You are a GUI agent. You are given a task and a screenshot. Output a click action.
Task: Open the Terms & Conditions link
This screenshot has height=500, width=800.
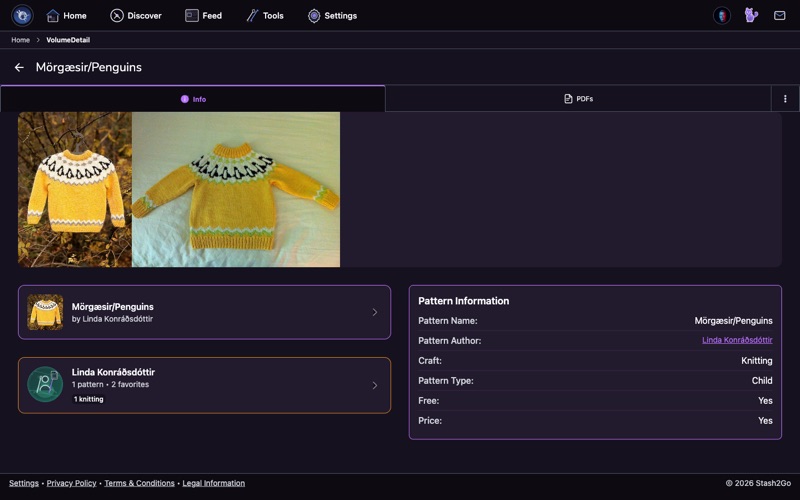click(x=139, y=483)
